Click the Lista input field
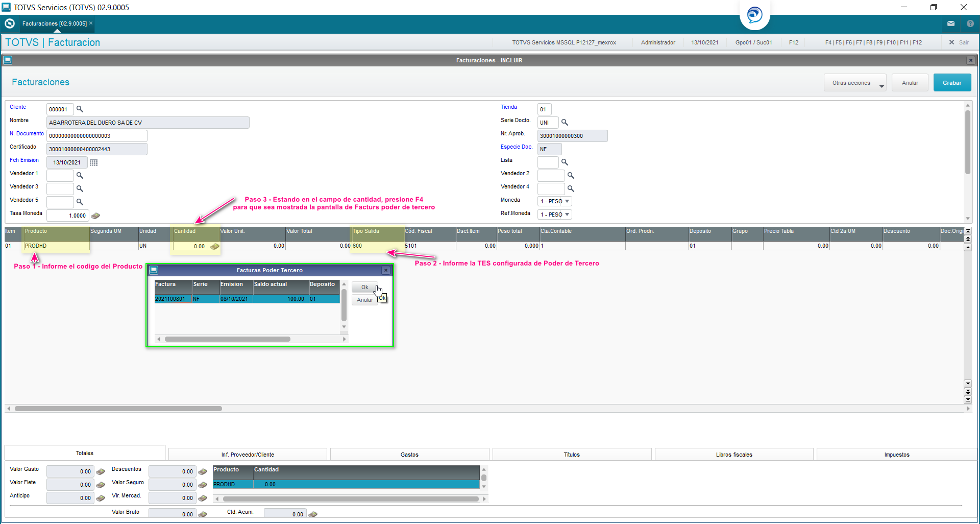980x524 pixels. coord(548,162)
